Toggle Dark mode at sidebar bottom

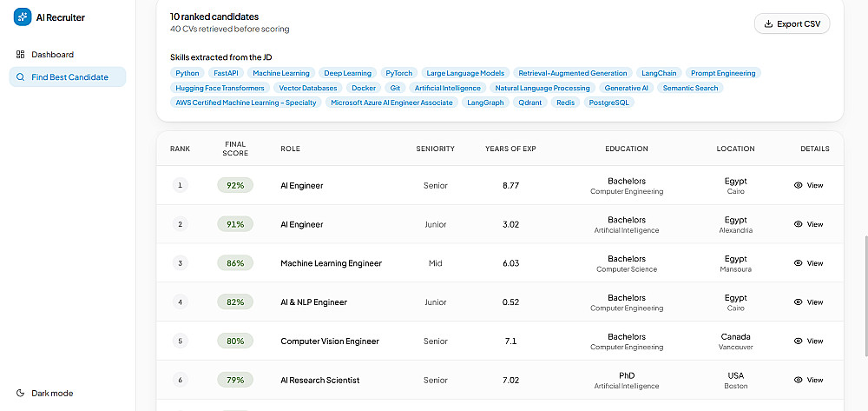click(x=44, y=394)
